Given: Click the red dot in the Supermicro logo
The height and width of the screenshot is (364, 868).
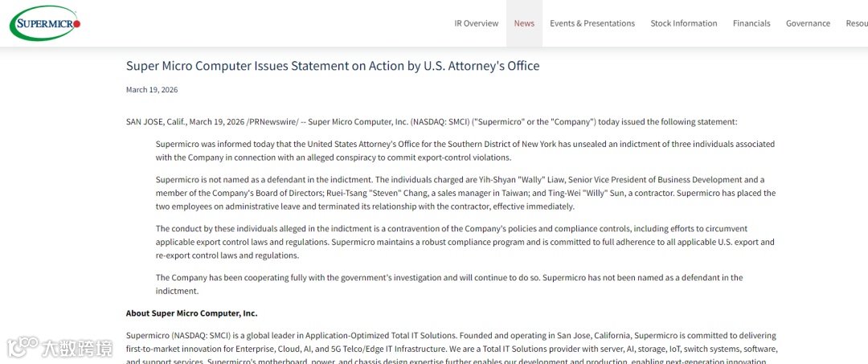Looking at the screenshot, I should tap(77, 24).
